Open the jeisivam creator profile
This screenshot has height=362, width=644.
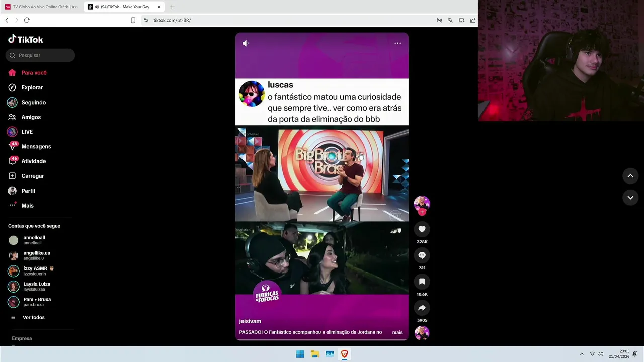250,321
